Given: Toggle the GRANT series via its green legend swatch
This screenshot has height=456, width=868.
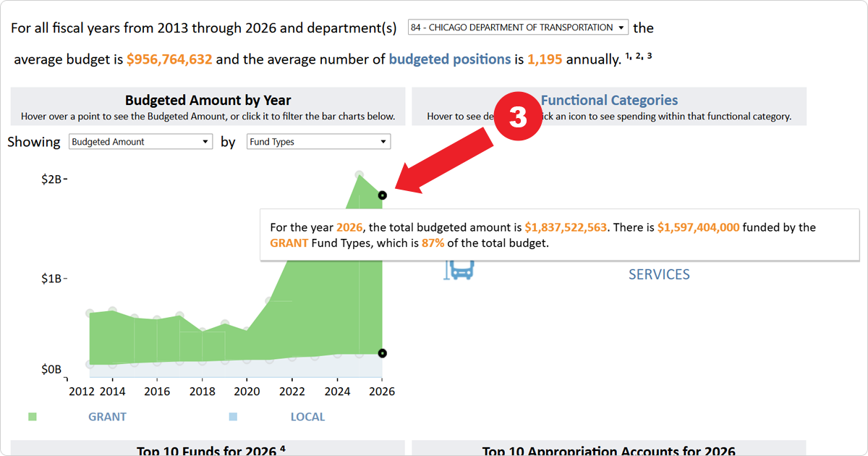Looking at the screenshot, I should pos(32,416).
